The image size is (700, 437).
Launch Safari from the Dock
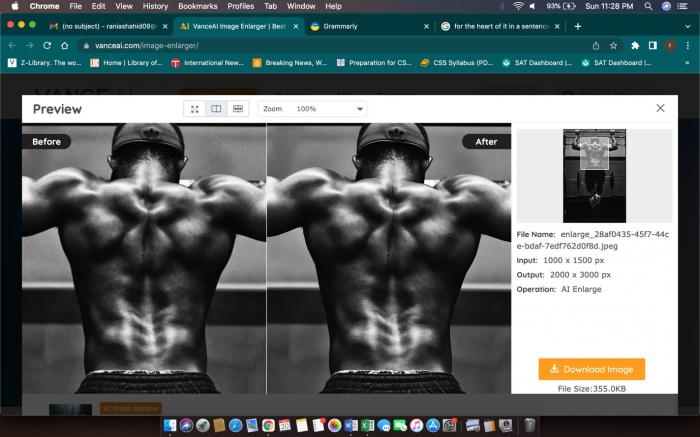tap(236, 425)
